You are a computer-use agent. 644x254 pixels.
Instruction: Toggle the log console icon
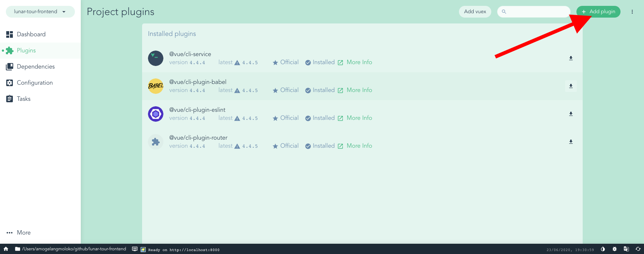click(135, 249)
